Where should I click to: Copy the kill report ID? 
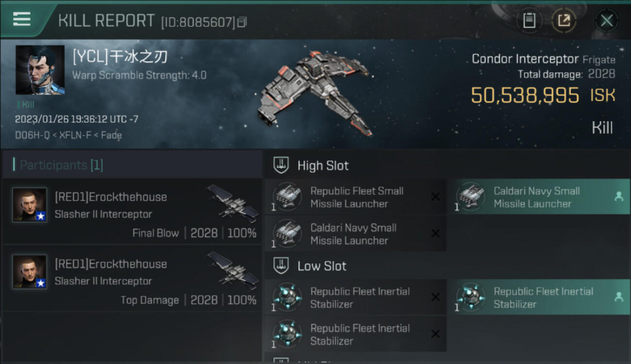[x=242, y=22]
